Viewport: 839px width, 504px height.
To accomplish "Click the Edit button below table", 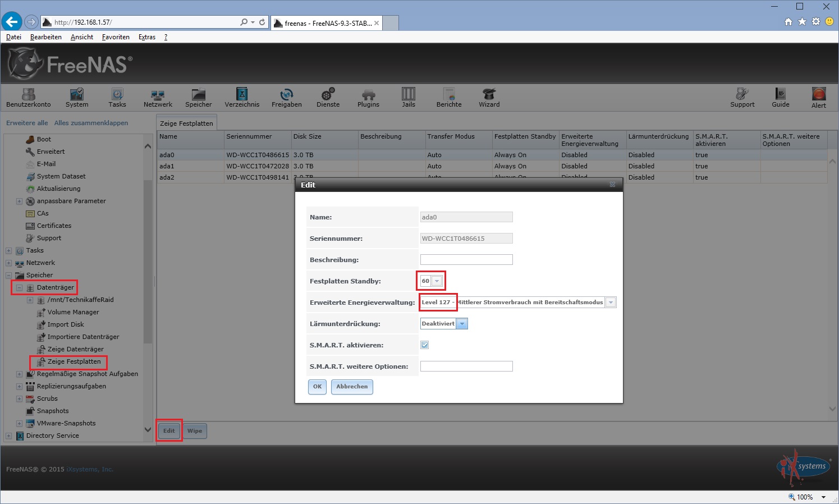I will pos(169,430).
